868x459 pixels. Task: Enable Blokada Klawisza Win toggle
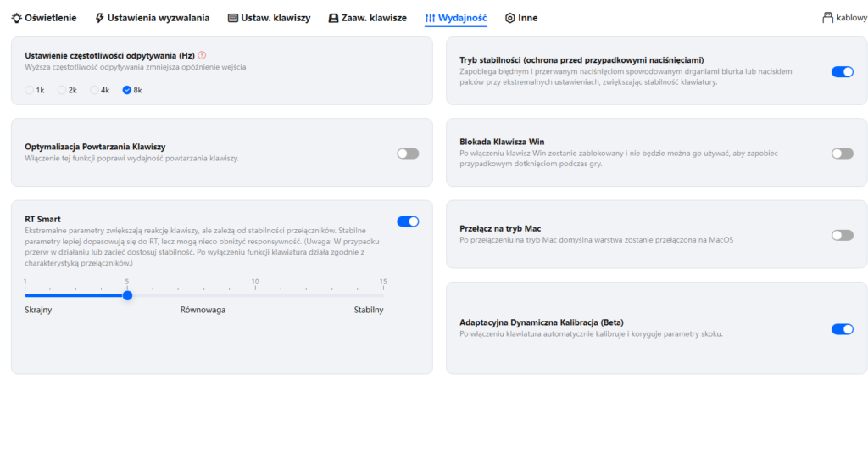[x=843, y=154]
